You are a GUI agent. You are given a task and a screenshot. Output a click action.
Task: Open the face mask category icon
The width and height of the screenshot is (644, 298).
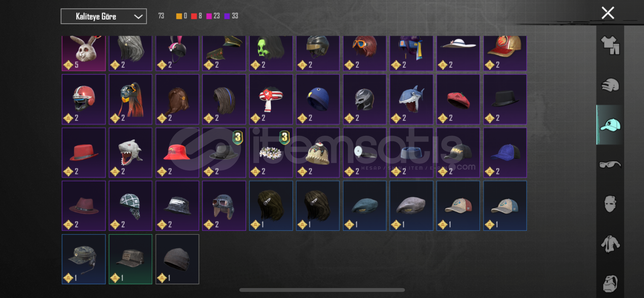(610, 204)
